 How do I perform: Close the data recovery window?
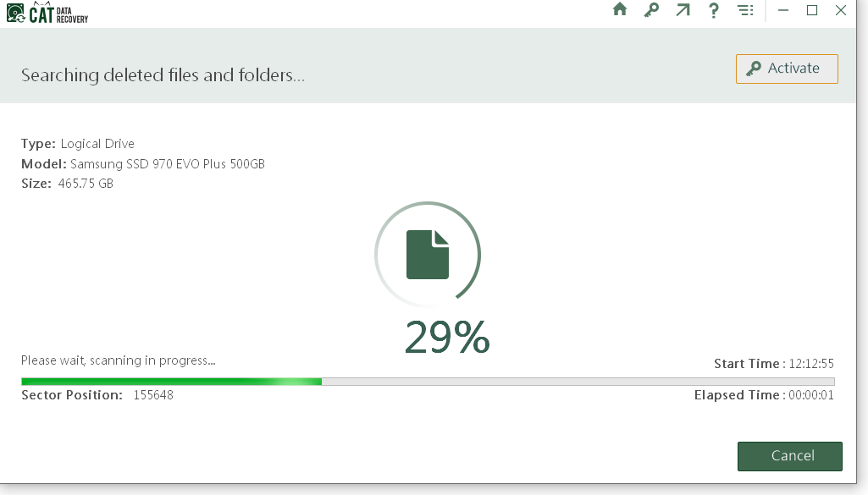[841, 10]
